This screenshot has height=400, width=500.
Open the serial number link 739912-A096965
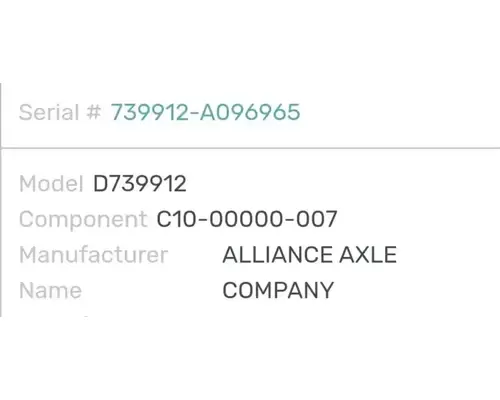205,112
